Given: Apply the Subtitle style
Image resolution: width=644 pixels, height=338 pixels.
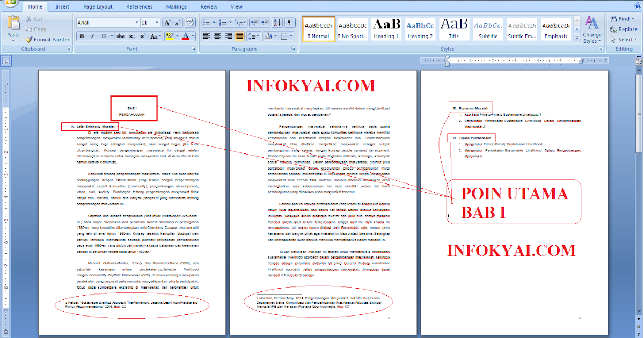Looking at the screenshot, I should click(x=488, y=30).
